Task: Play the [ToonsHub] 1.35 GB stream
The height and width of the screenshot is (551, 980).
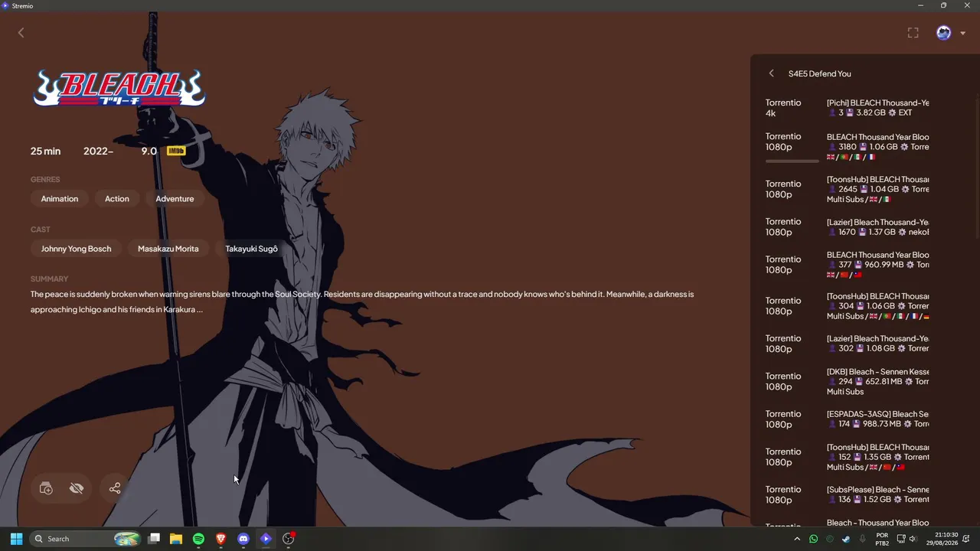Action: pyautogui.click(x=864, y=457)
